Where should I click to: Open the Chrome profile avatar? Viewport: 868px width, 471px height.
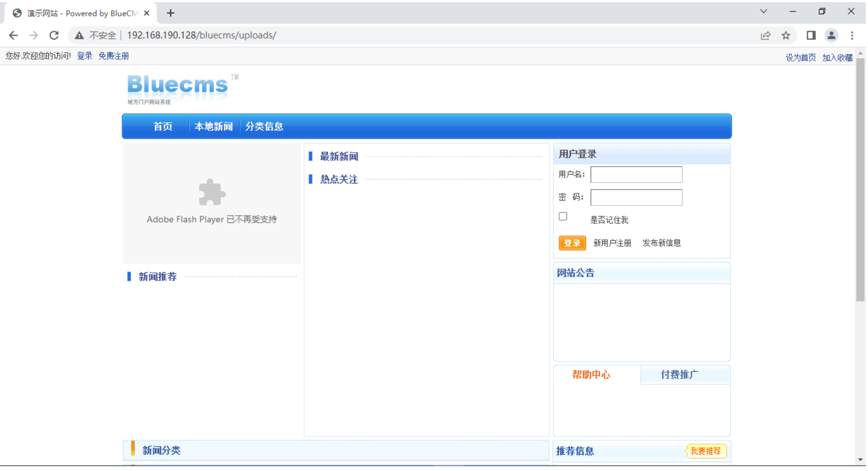pyautogui.click(x=831, y=36)
